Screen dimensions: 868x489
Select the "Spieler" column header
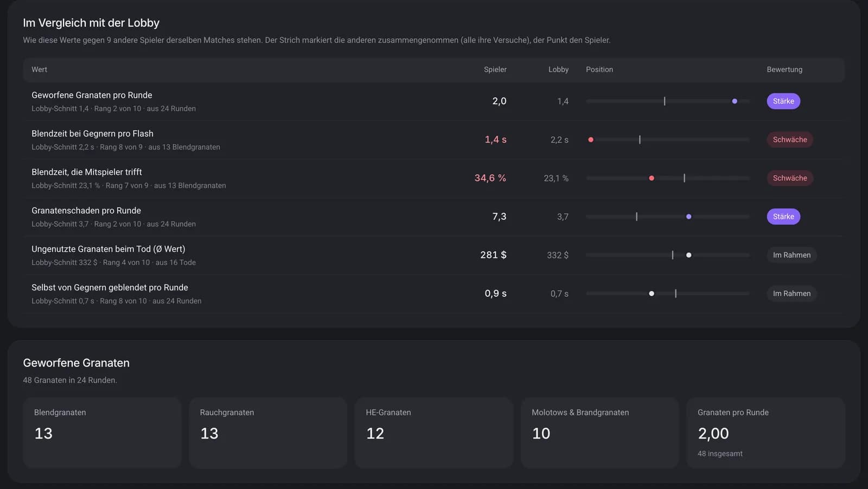(495, 69)
